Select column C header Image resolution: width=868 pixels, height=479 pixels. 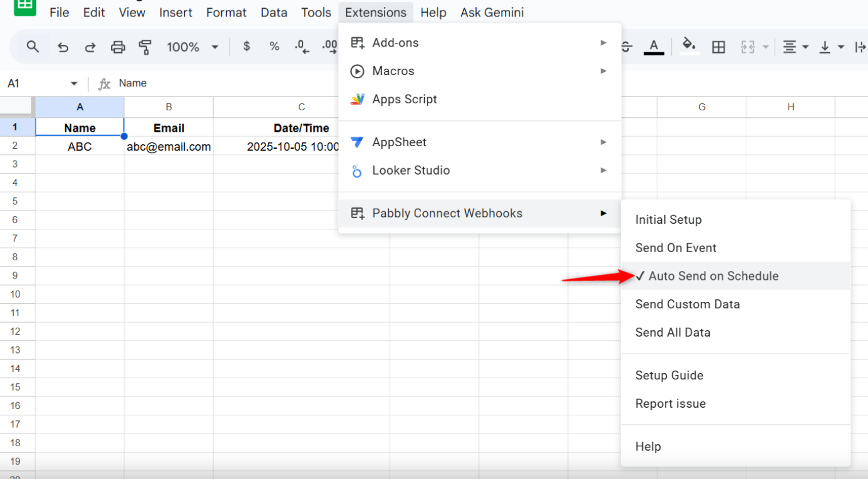[x=301, y=107]
